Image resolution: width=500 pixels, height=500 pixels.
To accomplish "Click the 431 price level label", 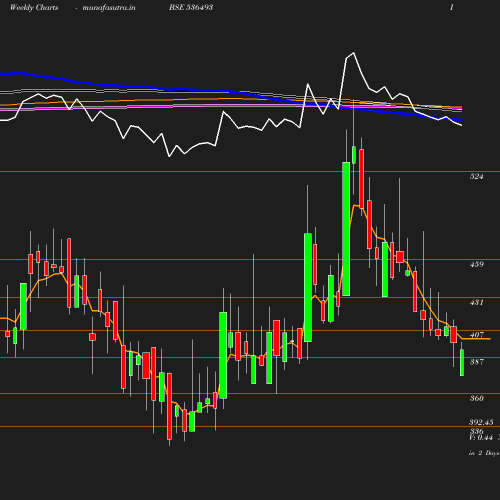I will tap(476, 302).
